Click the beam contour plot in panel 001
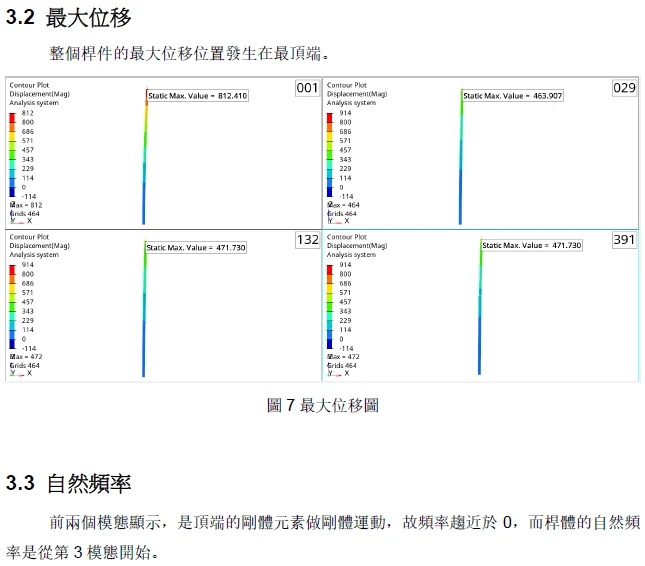Viewport: 645px width, 566px height. click(x=144, y=160)
